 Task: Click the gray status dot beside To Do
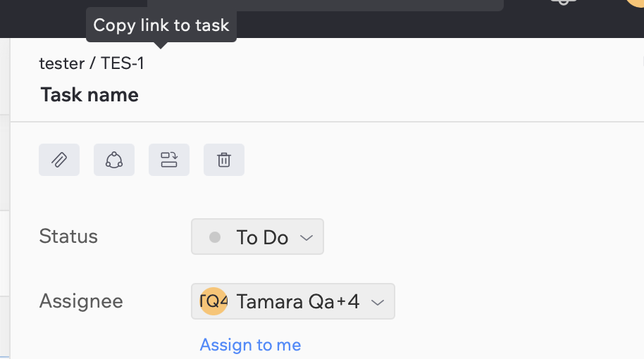tap(215, 237)
